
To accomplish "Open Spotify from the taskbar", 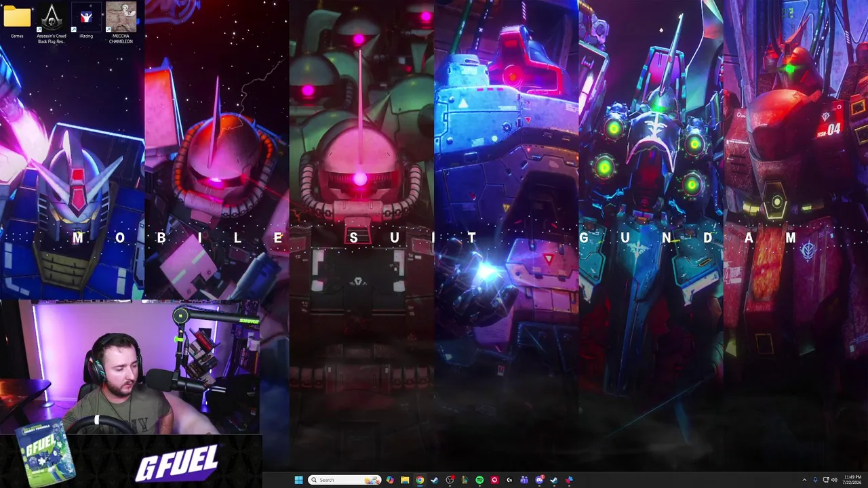I will (479, 480).
